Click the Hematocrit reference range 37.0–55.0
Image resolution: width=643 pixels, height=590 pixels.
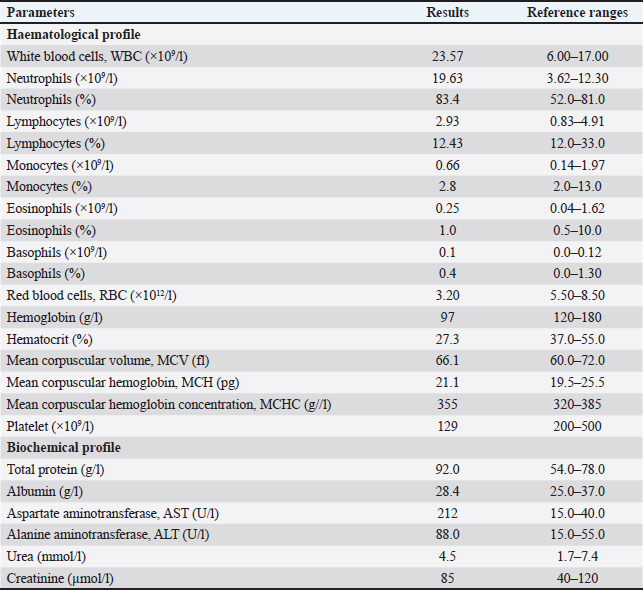[573, 339]
